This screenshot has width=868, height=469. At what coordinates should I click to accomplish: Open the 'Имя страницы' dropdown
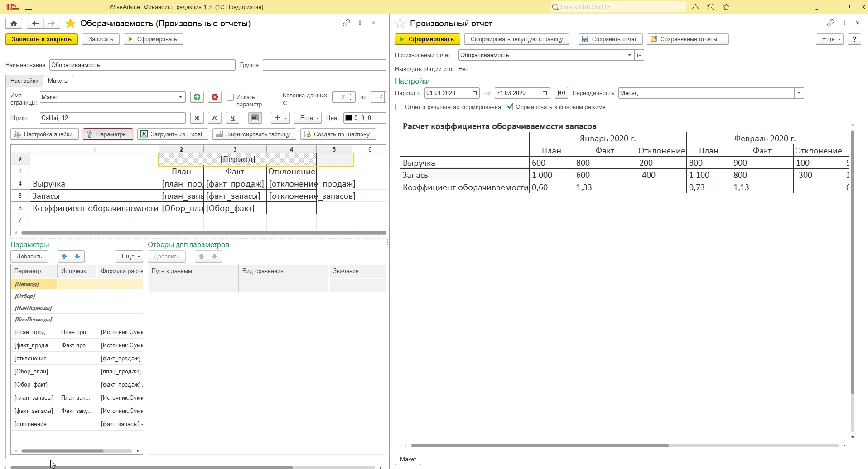[180, 97]
